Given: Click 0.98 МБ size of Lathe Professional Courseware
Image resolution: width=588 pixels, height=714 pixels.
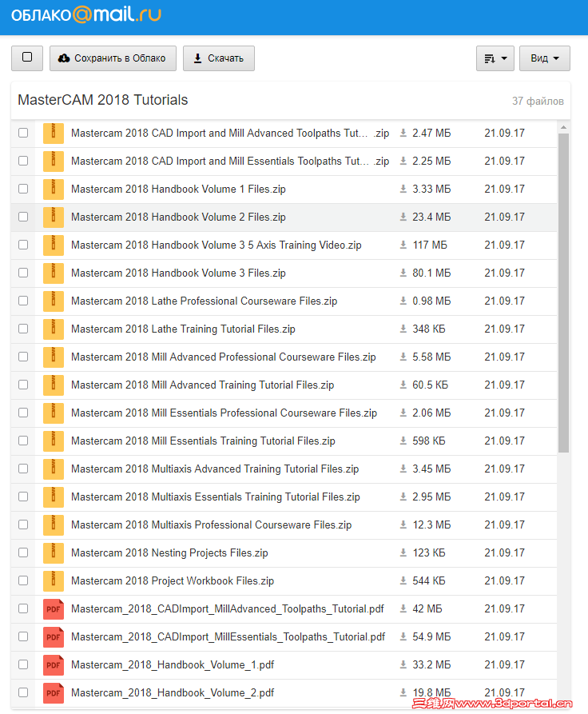Looking at the screenshot, I should point(431,301).
